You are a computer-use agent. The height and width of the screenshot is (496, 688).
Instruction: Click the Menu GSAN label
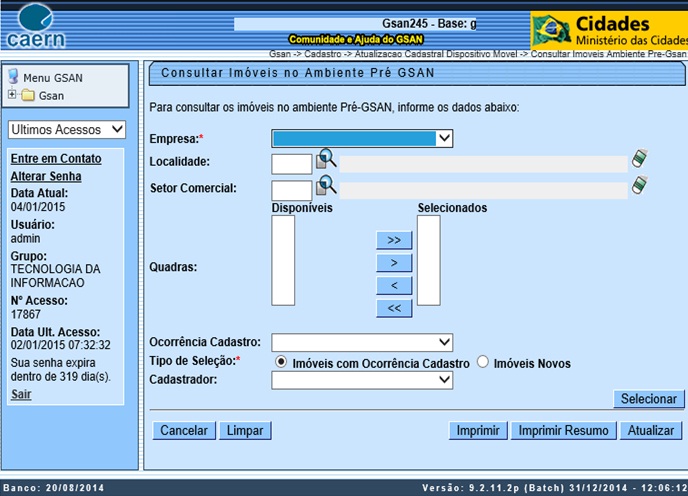pyautogui.click(x=53, y=78)
